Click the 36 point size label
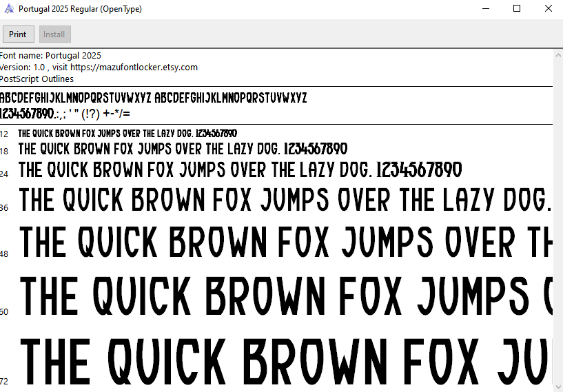The height and width of the screenshot is (392, 563). [x=4, y=207]
